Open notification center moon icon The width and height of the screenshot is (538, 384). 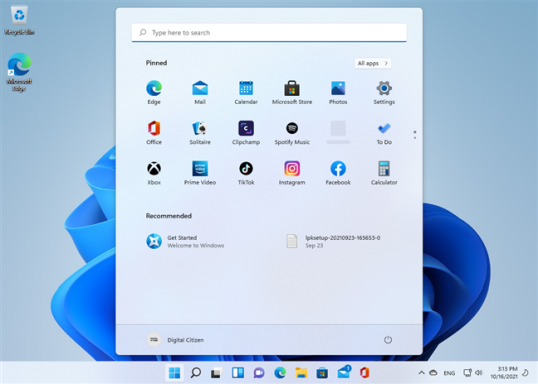(x=525, y=373)
